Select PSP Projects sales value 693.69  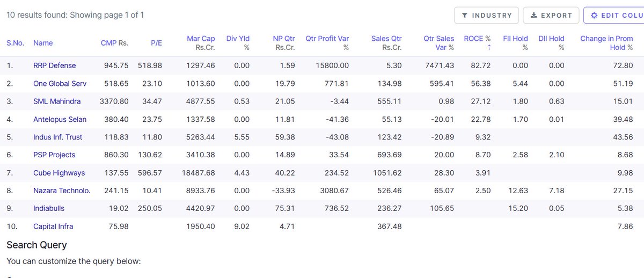coord(390,155)
